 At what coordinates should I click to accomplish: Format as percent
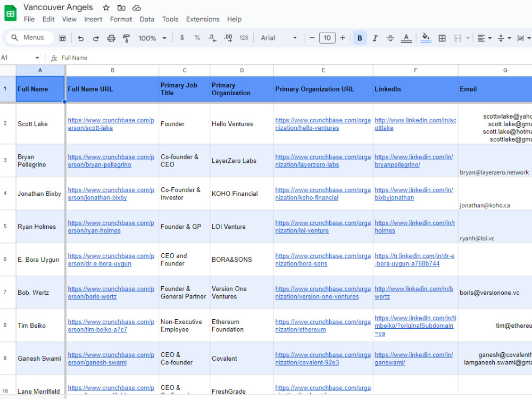tap(197, 38)
